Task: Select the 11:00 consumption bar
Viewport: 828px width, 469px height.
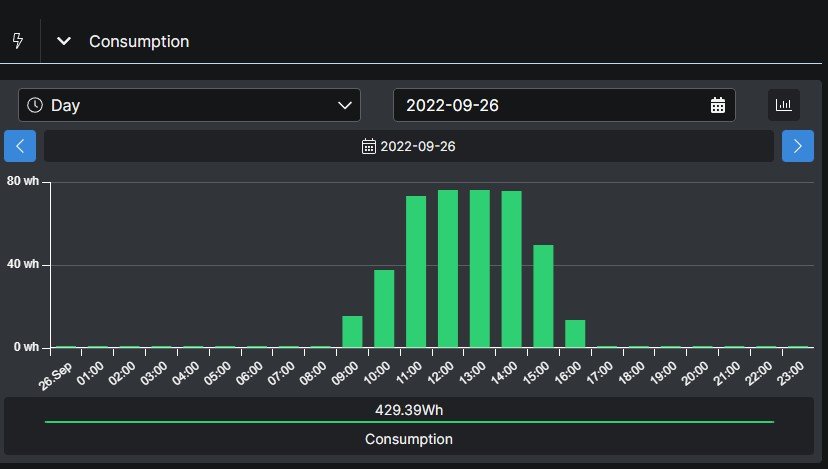Action: (x=416, y=271)
